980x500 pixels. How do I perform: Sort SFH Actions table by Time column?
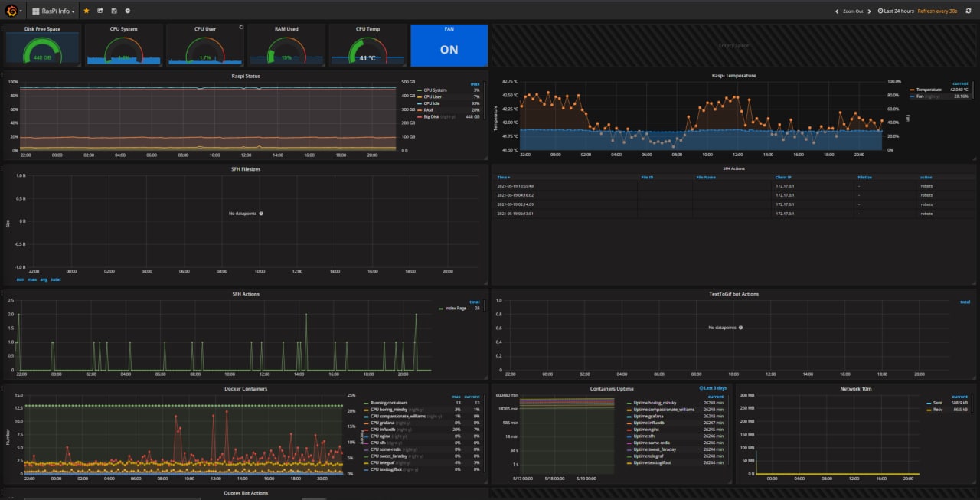pos(501,177)
